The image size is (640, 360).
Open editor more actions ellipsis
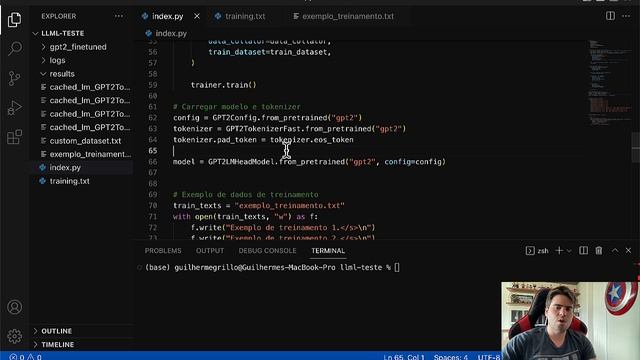[x=626, y=16]
